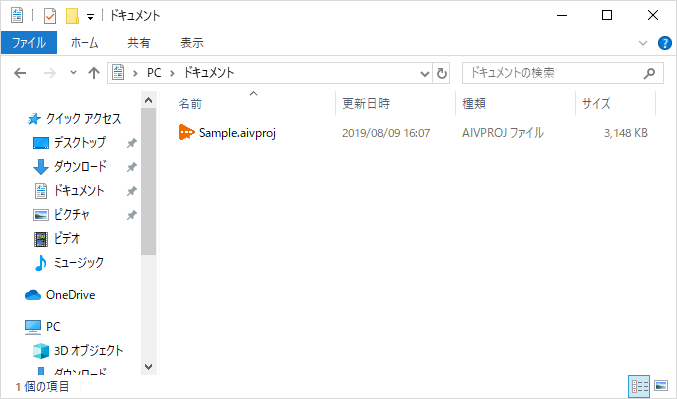
Task: Select the Sample.aivproj file icon
Action: [x=187, y=132]
